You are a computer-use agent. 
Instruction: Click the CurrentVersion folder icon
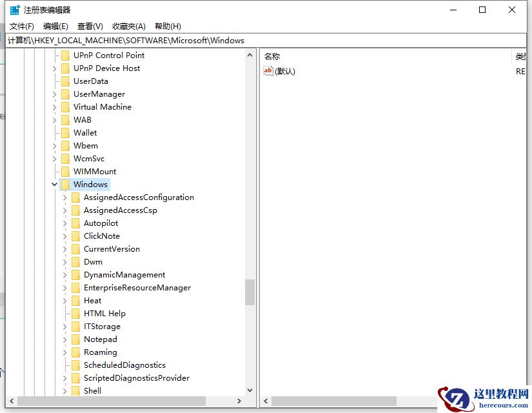click(x=77, y=248)
